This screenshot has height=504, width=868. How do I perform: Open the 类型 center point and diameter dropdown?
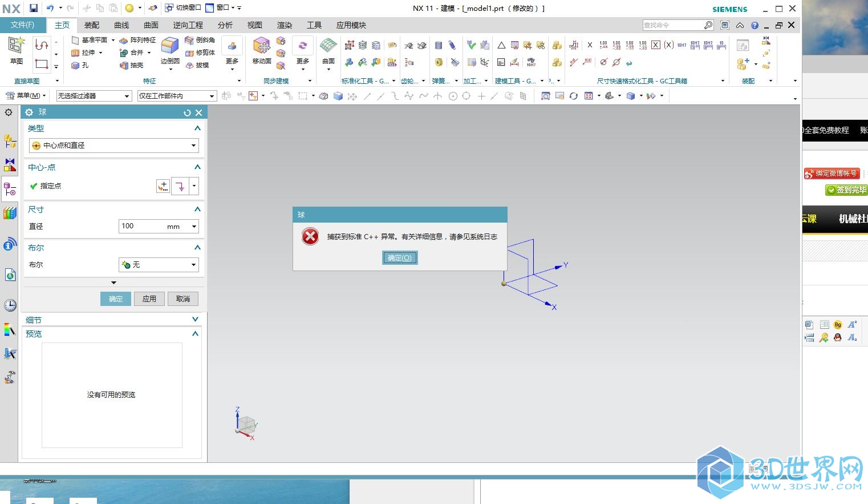(x=114, y=146)
